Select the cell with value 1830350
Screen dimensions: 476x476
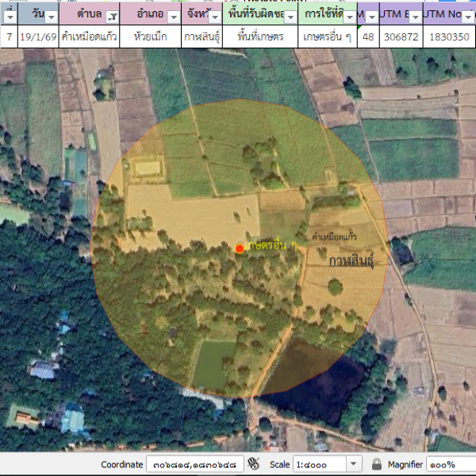(x=449, y=37)
